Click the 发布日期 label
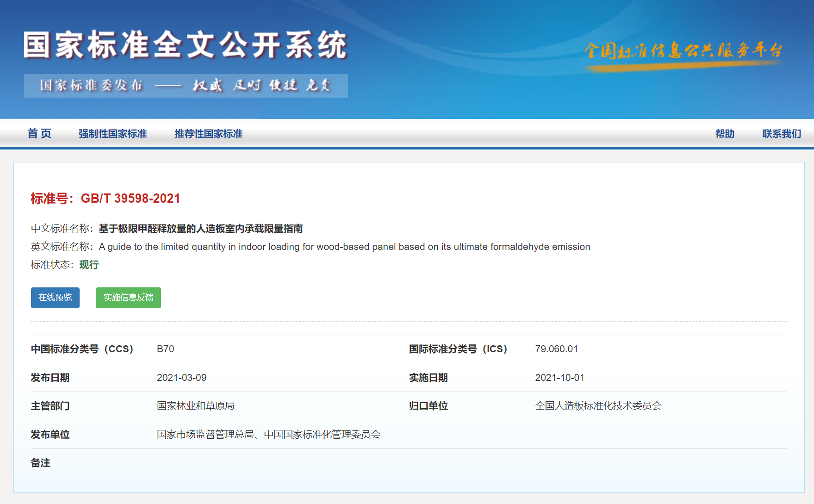 pyautogui.click(x=50, y=378)
